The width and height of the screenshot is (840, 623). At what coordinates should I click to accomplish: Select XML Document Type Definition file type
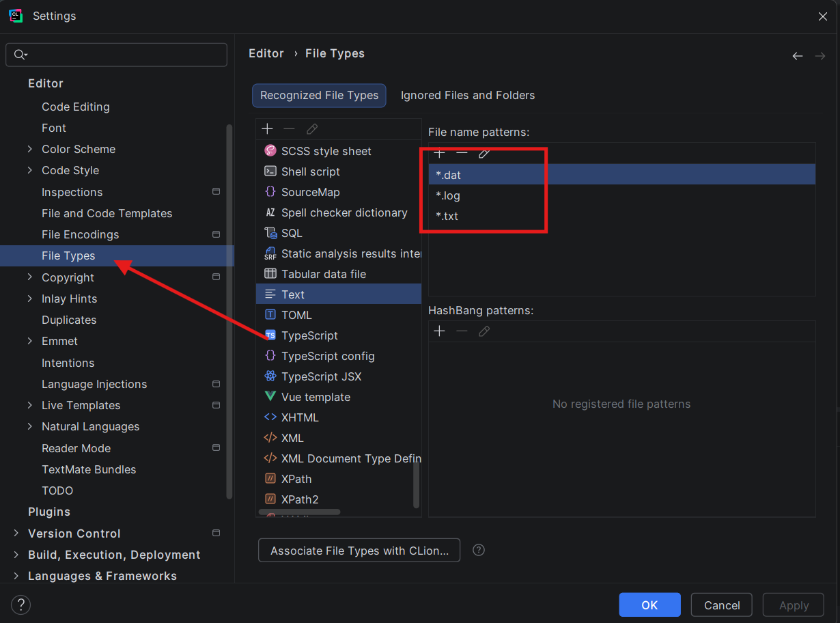(x=339, y=458)
